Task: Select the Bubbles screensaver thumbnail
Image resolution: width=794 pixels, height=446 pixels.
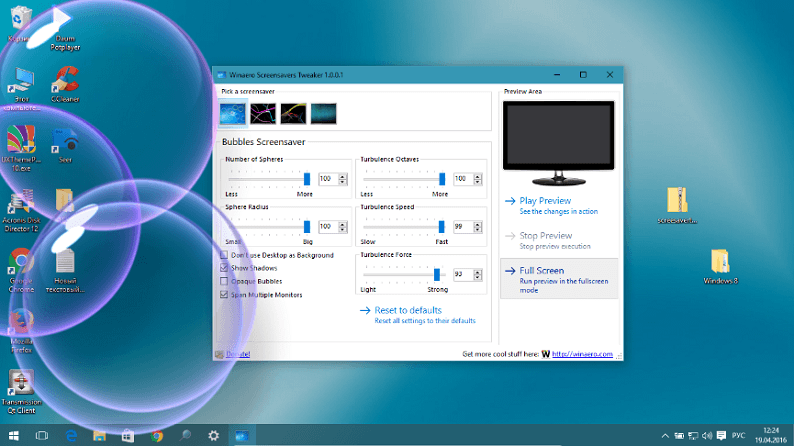Action: click(x=233, y=113)
